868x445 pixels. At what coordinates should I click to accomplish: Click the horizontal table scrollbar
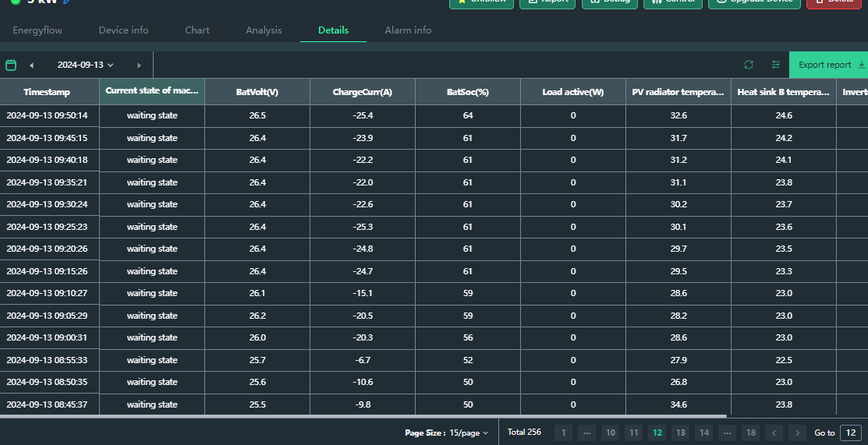pyautogui.click(x=363, y=416)
